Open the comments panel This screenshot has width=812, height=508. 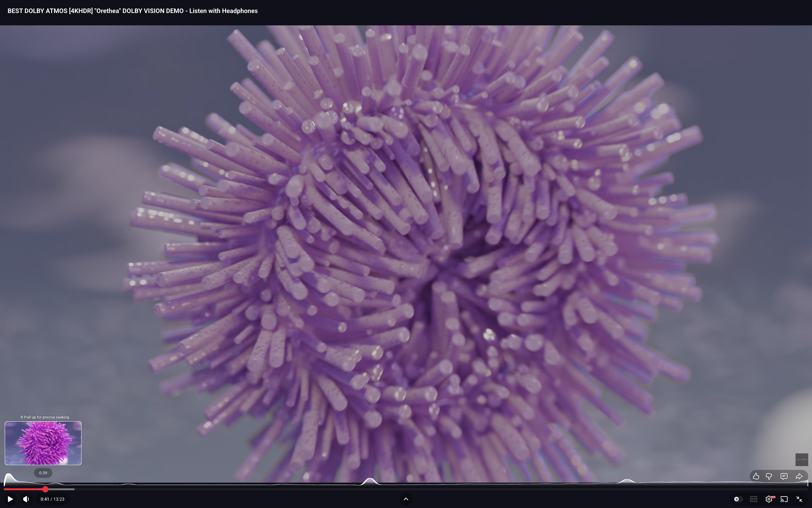click(x=784, y=476)
